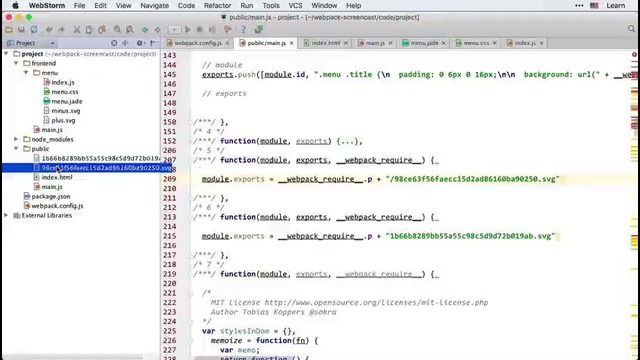The width and height of the screenshot is (640, 360).
Task: Click the Save All toolbar icon
Action: 21,30
